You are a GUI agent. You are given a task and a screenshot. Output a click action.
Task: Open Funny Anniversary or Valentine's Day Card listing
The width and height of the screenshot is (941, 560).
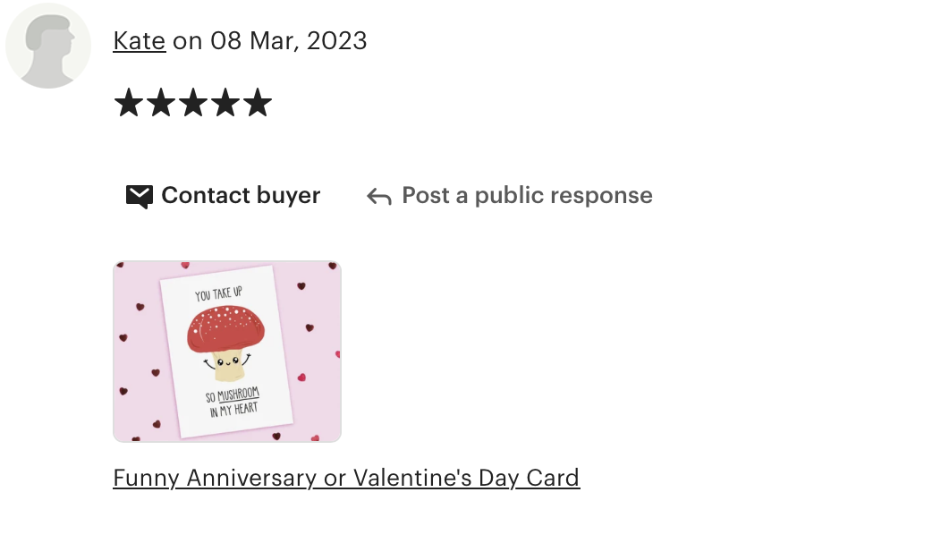(346, 478)
